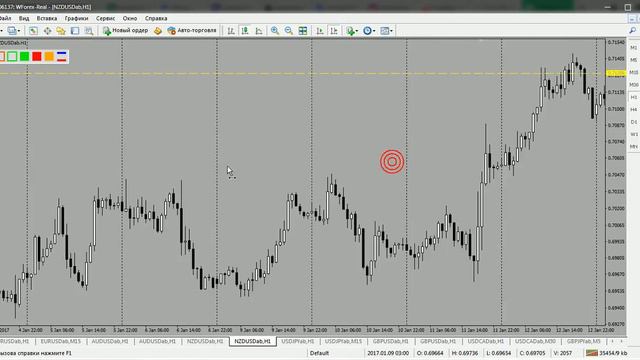The height and width of the screenshot is (360, 640).
Task: Select the H1 timeframe
Action: pyautogui.click(x=633, y=97)
